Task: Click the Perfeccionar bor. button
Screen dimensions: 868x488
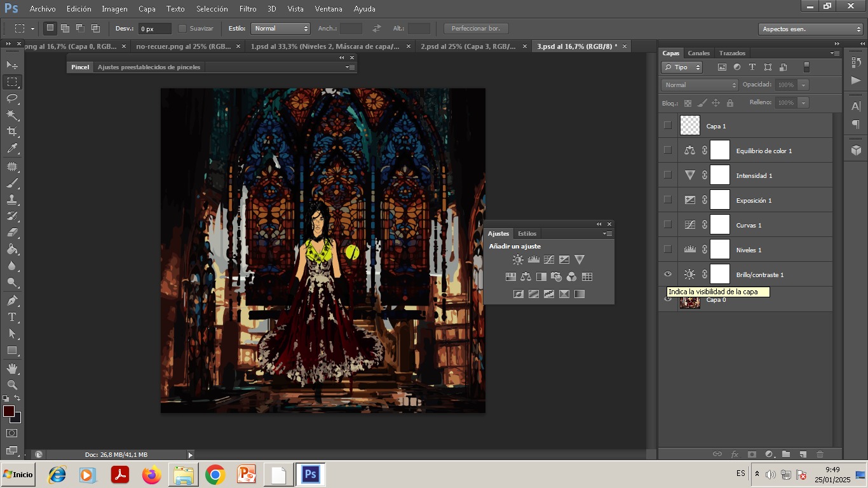Action: tap(476, 29)
